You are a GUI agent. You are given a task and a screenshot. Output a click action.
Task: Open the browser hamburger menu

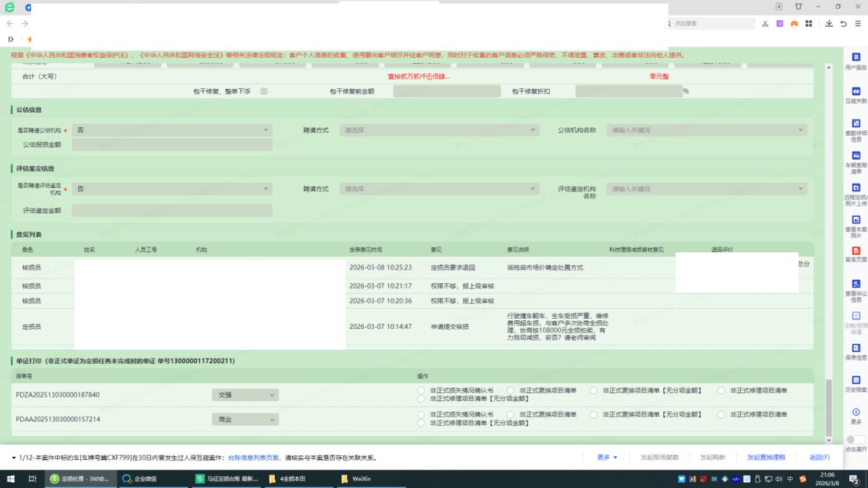[x=859, y=24]
